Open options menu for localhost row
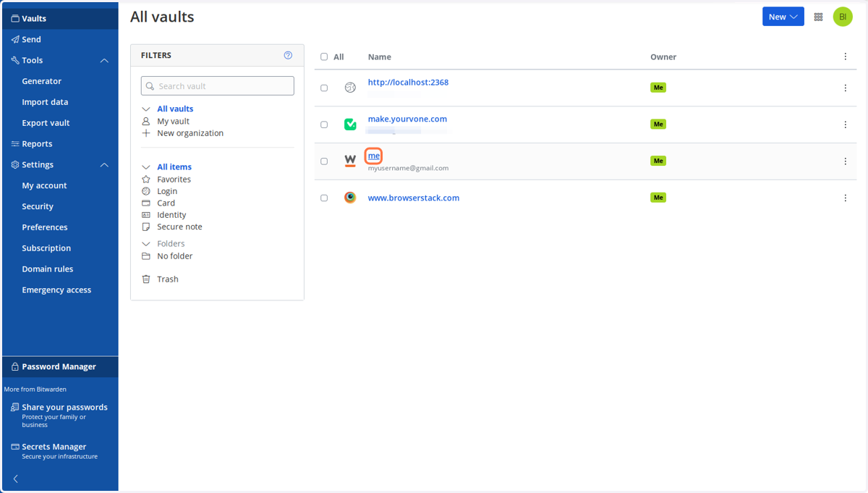 [x=846, y=88]
